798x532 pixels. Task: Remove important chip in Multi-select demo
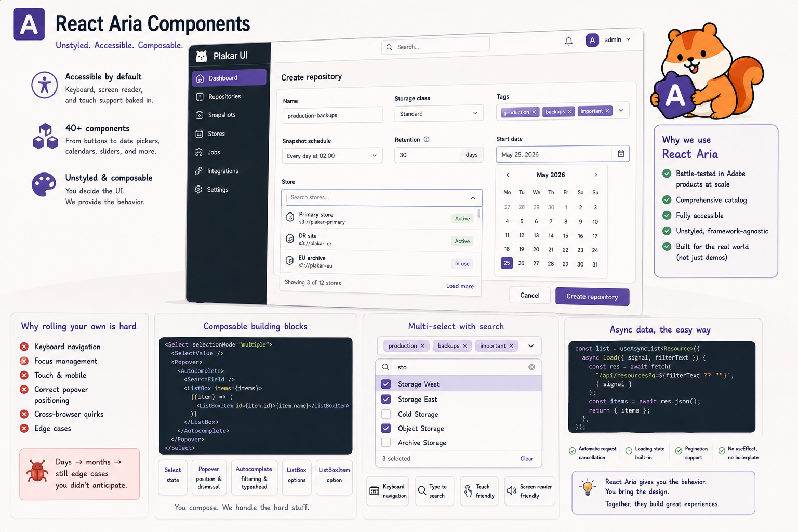point(511,346)
